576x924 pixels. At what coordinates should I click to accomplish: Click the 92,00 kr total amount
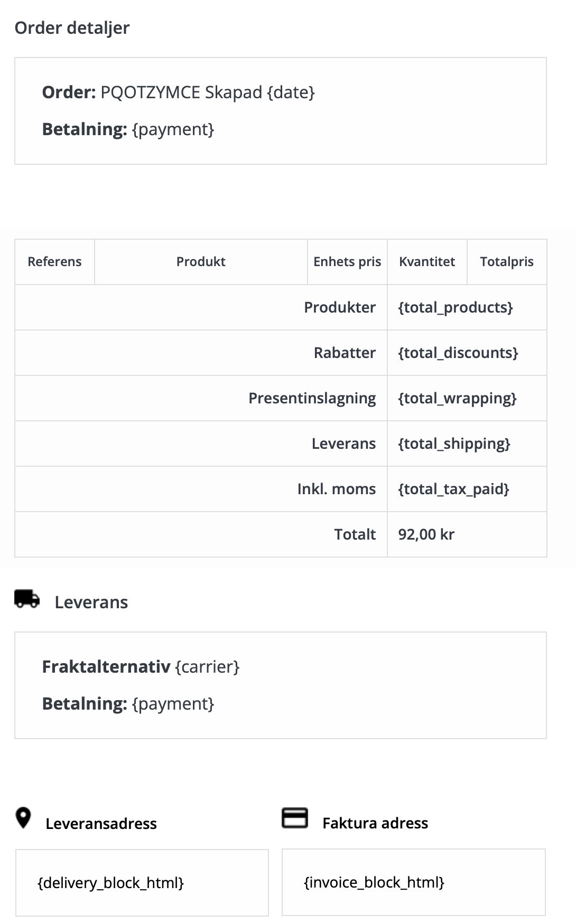[x=426, y=534]
